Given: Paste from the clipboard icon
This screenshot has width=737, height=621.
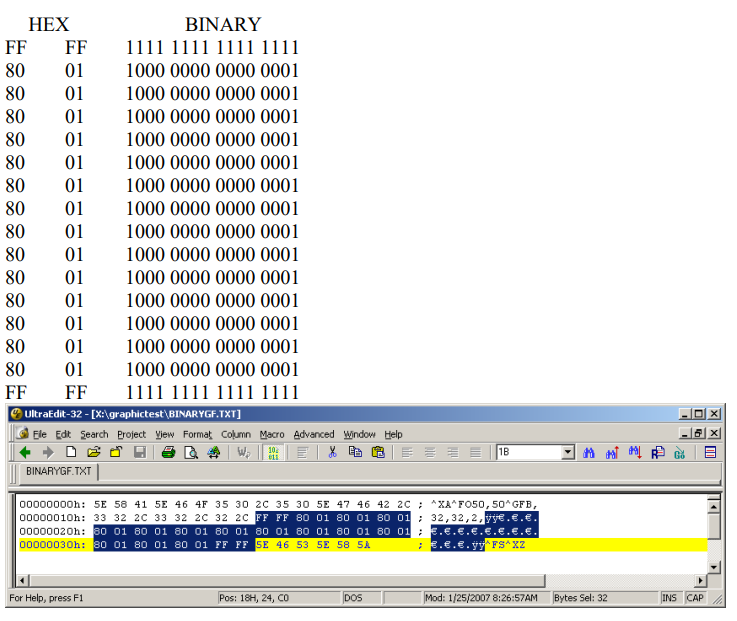Looking at the screenshot, I should click(378, 452).
